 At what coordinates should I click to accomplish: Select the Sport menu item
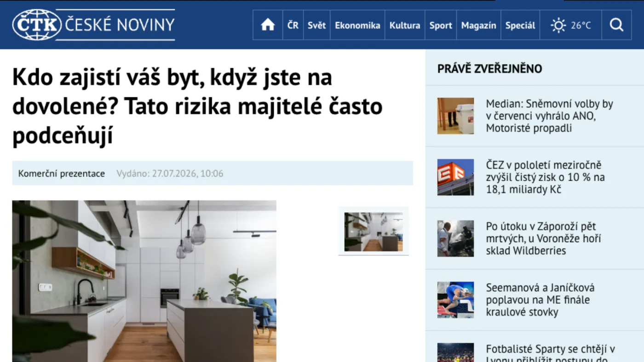(x=441, y=25)
